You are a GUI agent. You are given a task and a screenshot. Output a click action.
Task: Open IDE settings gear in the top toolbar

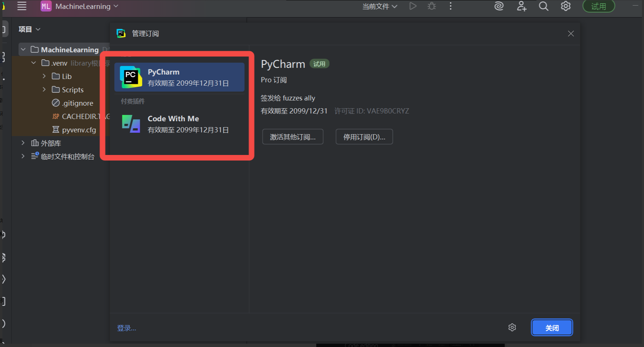pyautogui.click(x=565, y=6)
